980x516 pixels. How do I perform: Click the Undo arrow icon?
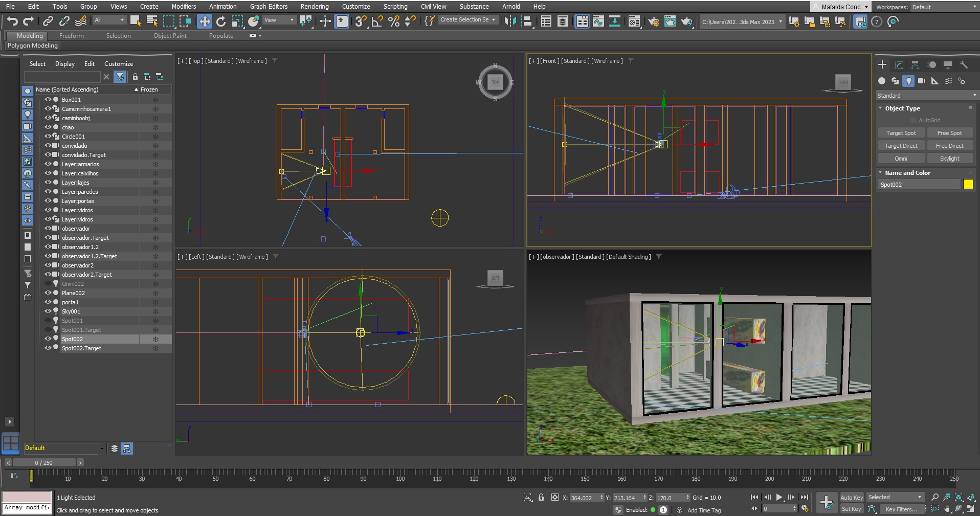click(x=12, y=21)
